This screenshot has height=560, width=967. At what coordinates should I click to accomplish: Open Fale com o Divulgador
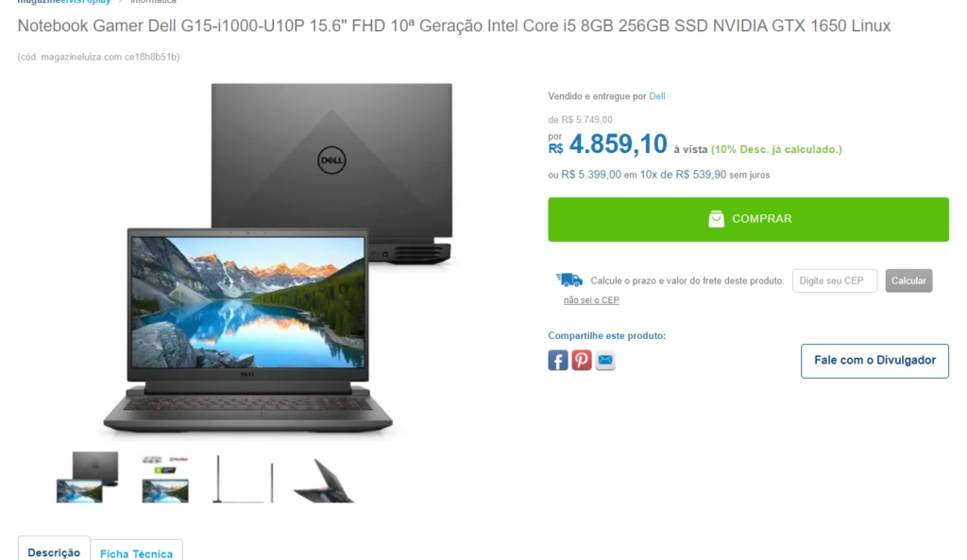coord(874,361)
